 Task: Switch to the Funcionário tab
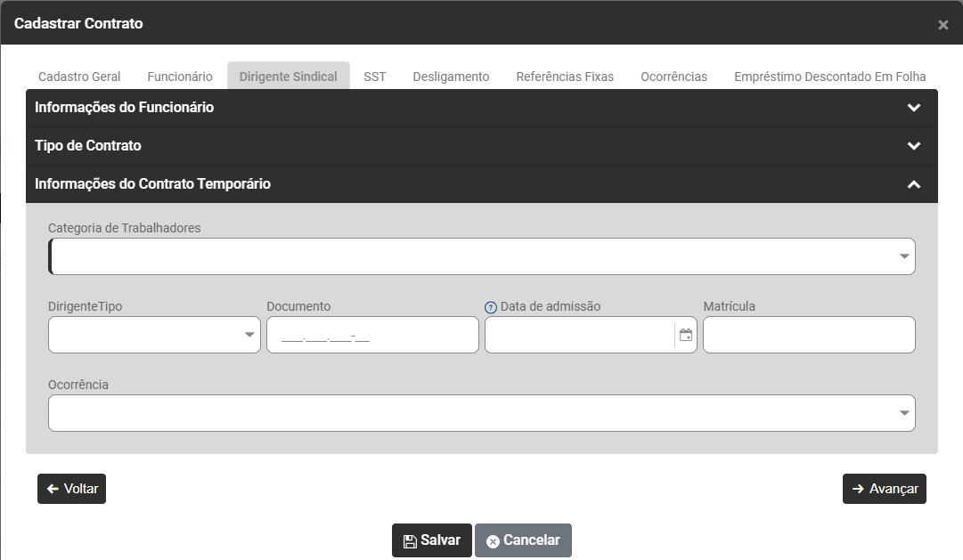click(x=180, y=77)
